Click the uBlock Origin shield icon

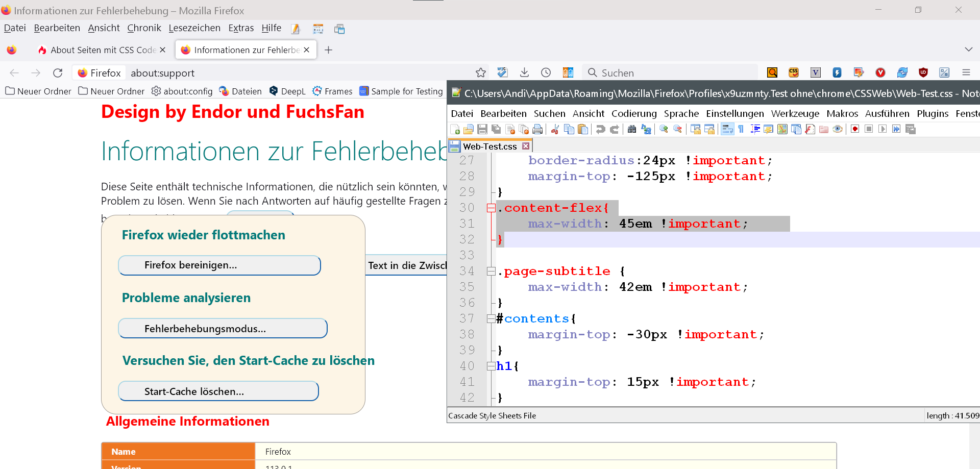tap(923, 73)
